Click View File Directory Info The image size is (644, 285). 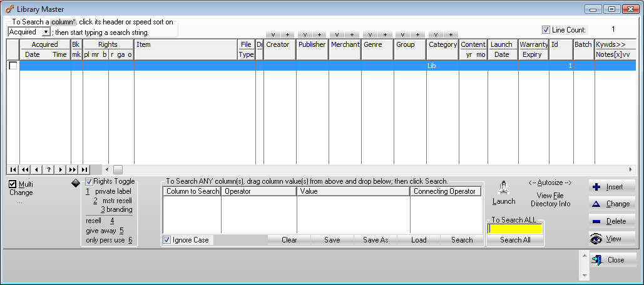click(x=550, y=200)
